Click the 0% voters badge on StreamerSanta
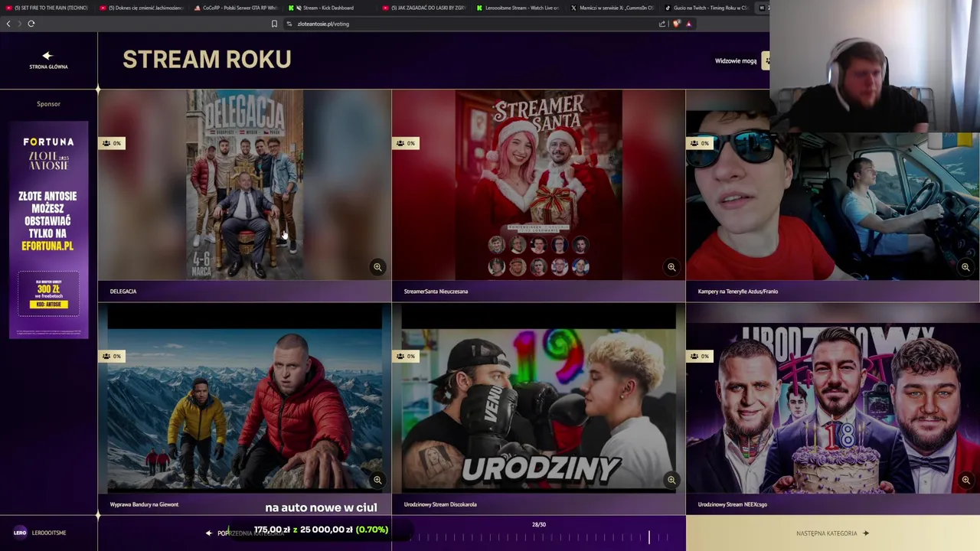The height and width of the screenshot is (551, 980). tap(406, 143)
